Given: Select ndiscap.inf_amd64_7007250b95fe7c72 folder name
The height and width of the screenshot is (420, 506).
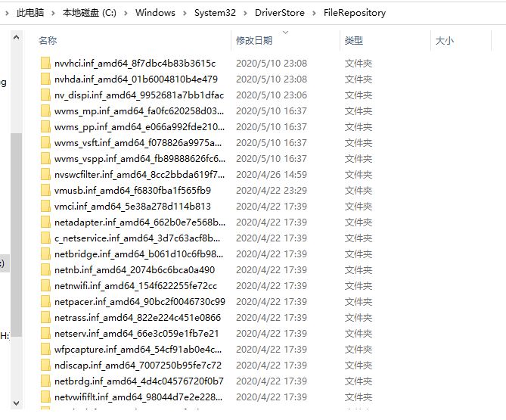Looking at the screenshot, I should click(138, 365).
